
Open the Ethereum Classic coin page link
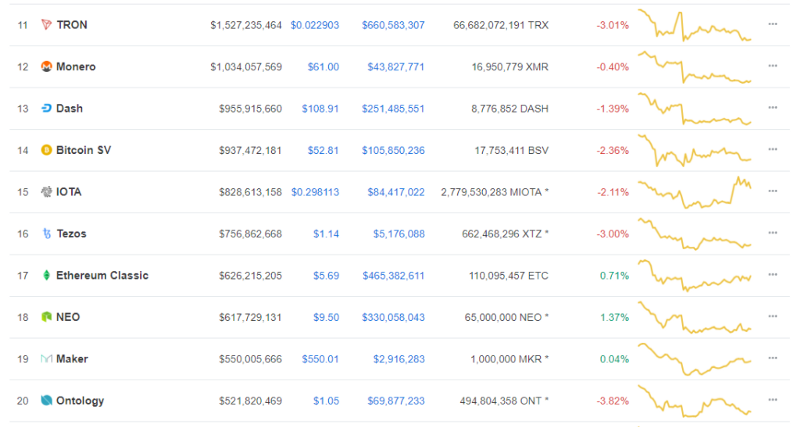(x=103, y=275)
